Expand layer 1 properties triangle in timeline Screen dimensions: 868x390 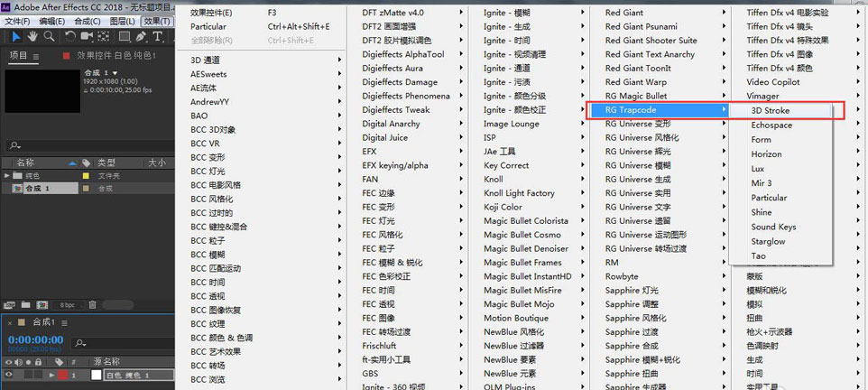[x=52, y=375]
